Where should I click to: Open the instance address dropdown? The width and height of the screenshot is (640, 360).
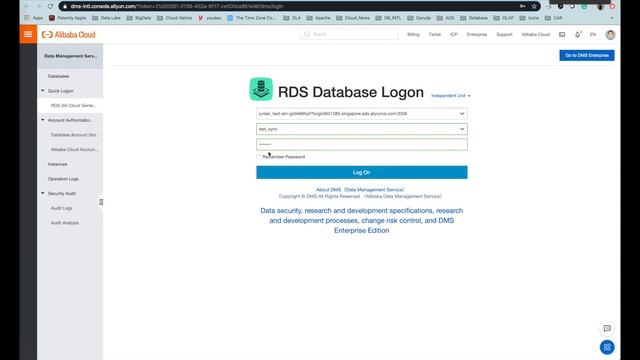362,113
